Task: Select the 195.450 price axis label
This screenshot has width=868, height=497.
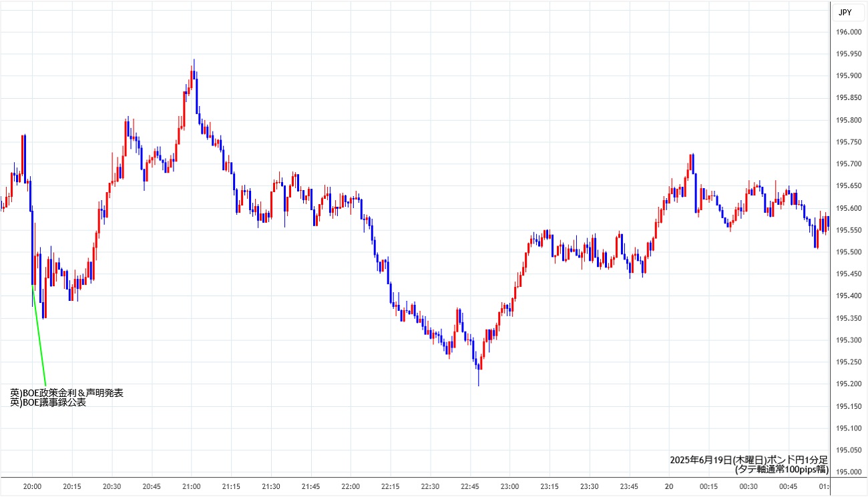Action: 849,274
